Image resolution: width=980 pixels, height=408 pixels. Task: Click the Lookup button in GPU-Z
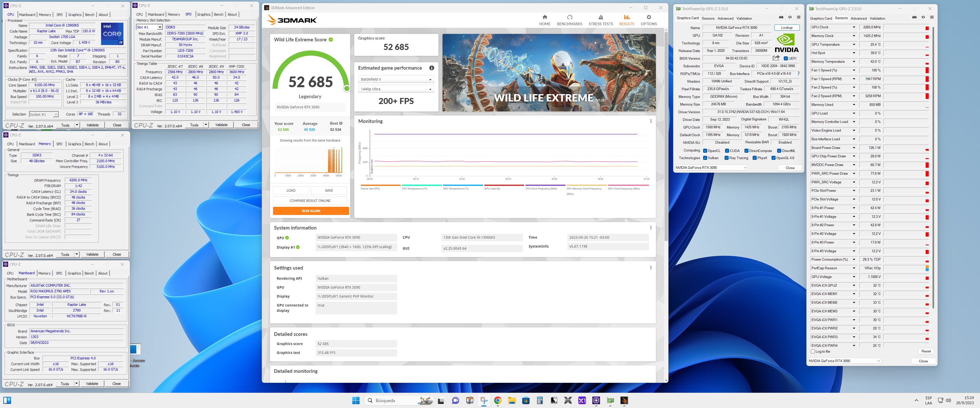point(787,28)
